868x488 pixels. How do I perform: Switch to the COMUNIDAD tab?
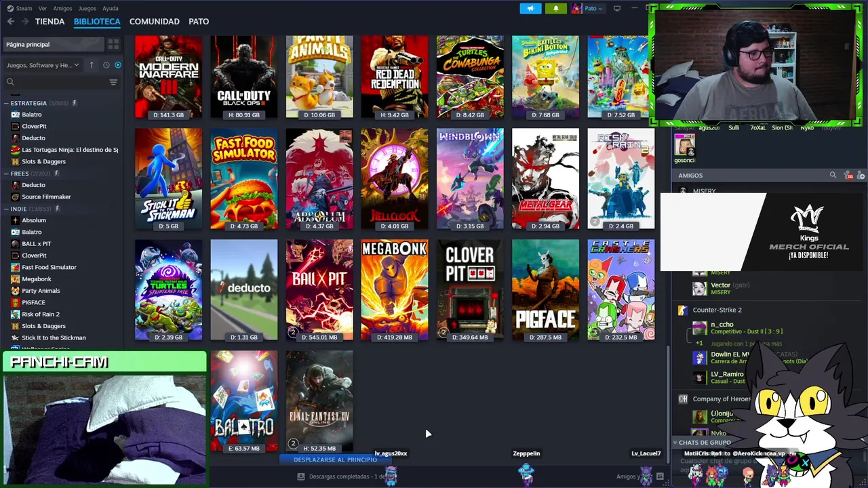click(x=155, y=22)
